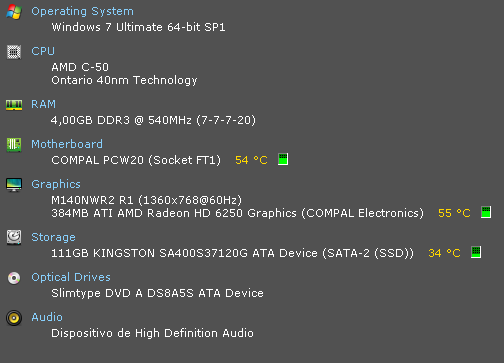Open the Operating System section link
The width and height of the screenshot is (504, 363).
[x=82, y=11]
